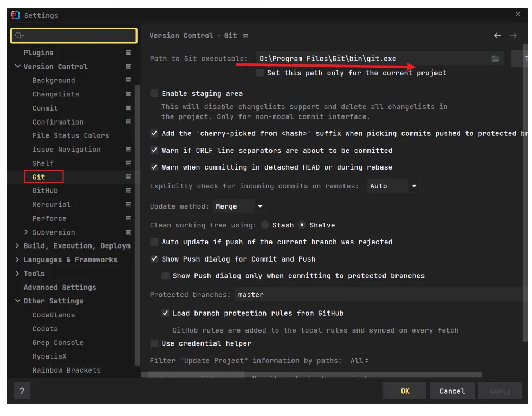
Task: Open CodeGlance plugin settings
Action: (x=53, y=315)
